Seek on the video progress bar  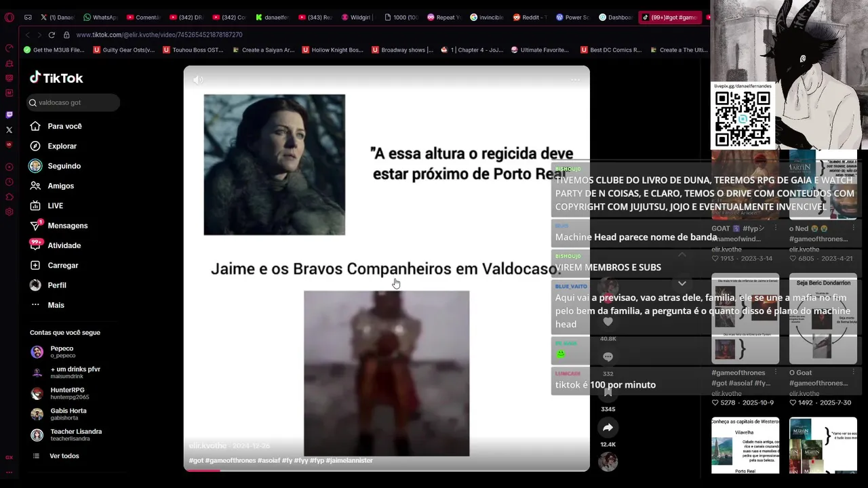(x=387, y=470)
